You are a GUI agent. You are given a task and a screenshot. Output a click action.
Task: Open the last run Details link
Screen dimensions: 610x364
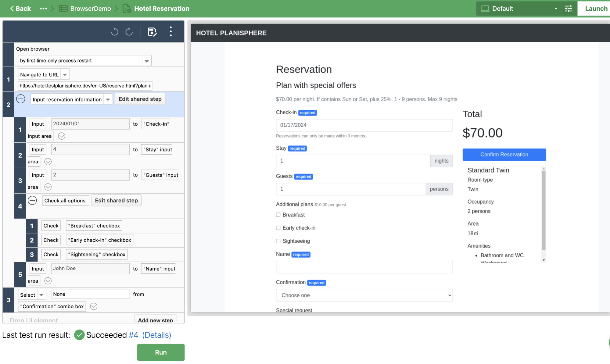coord(156,335)
